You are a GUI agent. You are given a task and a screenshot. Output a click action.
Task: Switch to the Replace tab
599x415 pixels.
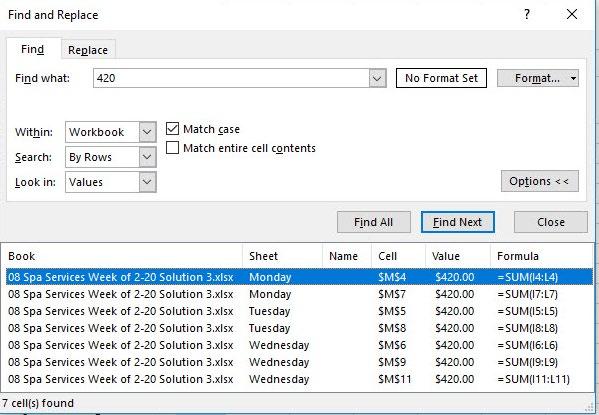point(88,50)
